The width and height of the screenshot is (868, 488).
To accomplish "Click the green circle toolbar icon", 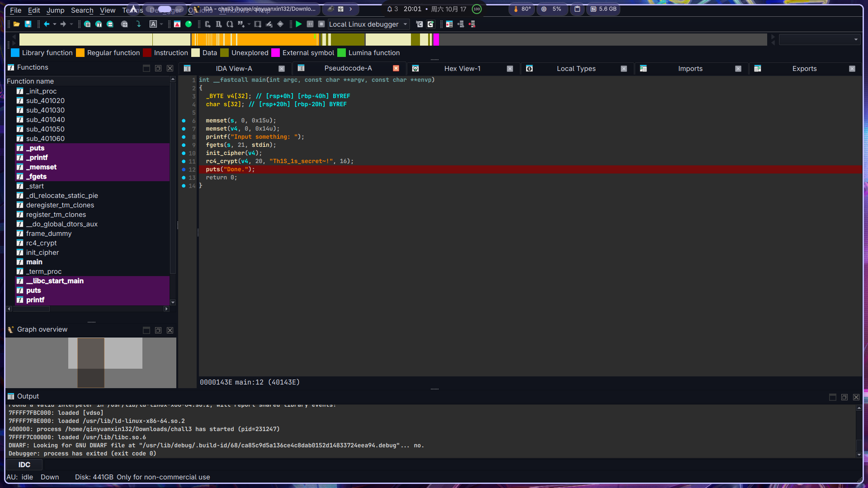I will coord(189,24).
